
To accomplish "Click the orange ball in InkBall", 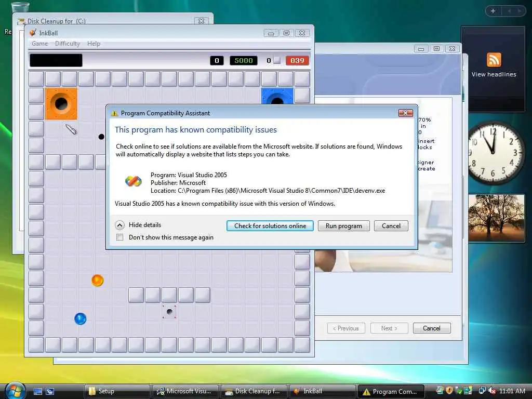I will tap(97, 280).
